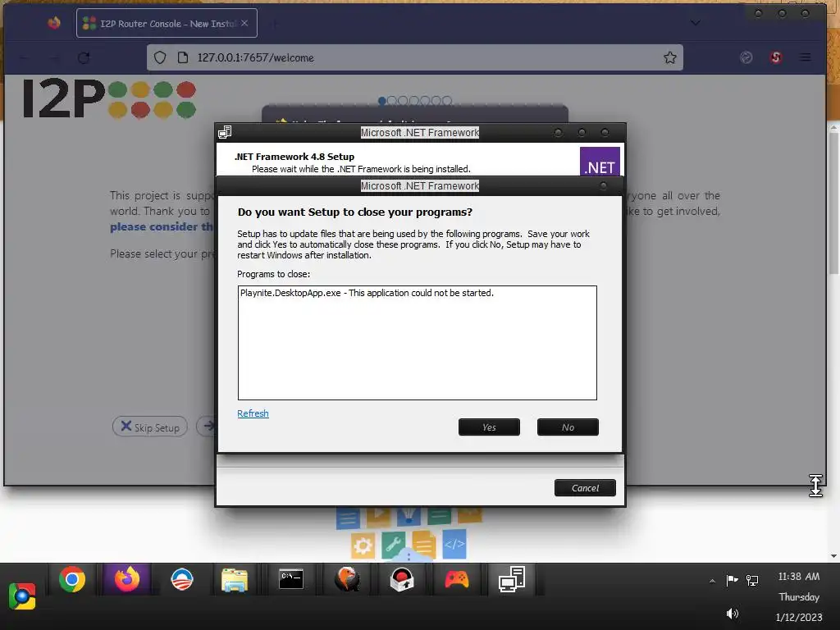The image size is (840, 630).
Task: Click the I2P logo on the welcome page
Action: point(109,99)
